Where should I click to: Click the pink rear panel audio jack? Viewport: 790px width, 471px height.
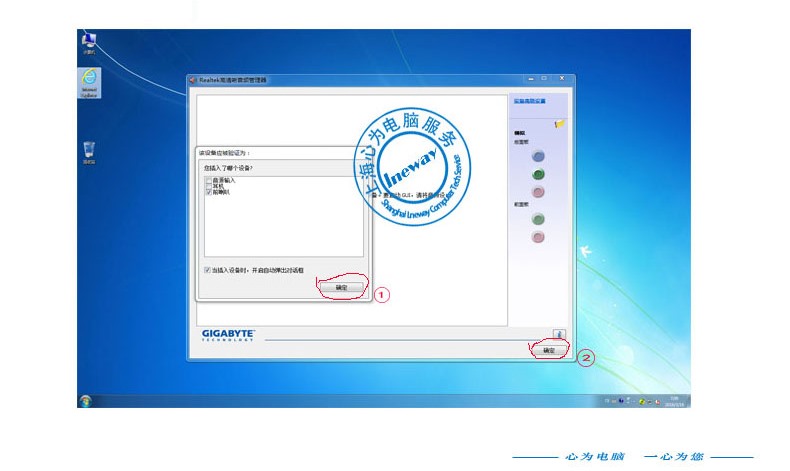(x=537, y=192)
